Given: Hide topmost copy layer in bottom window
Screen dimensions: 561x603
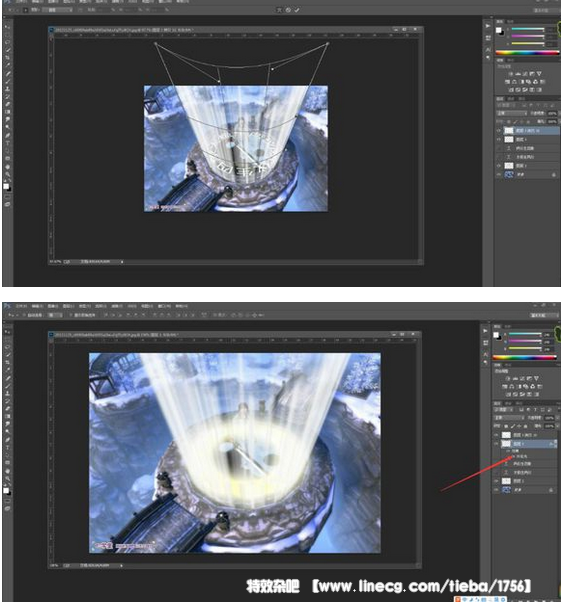Looking at the screenshot, I should click(496, 435).
